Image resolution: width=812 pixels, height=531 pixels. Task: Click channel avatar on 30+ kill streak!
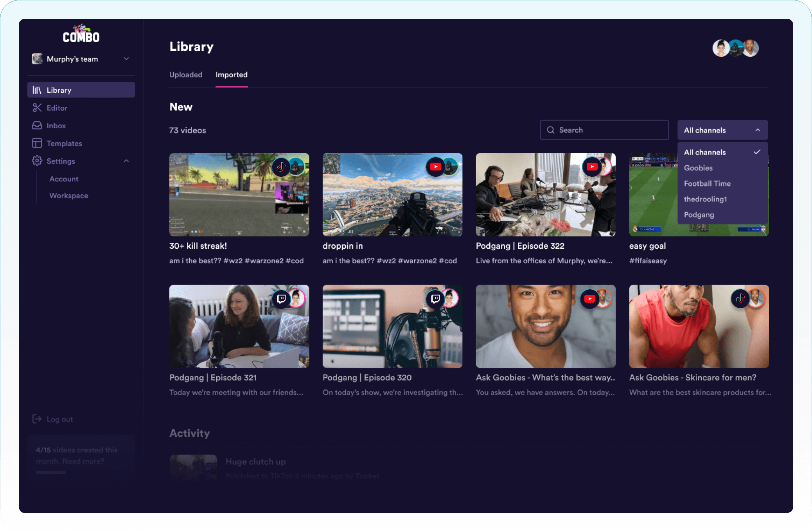point(297,167)
